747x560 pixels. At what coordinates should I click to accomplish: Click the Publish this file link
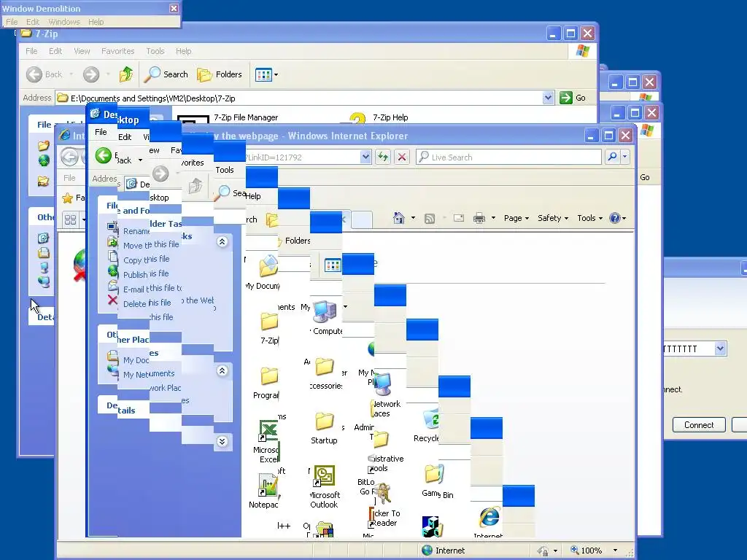146,274
